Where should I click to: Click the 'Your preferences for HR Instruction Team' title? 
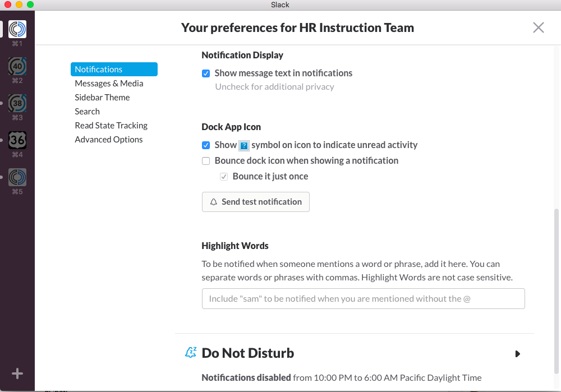(297, 27)
